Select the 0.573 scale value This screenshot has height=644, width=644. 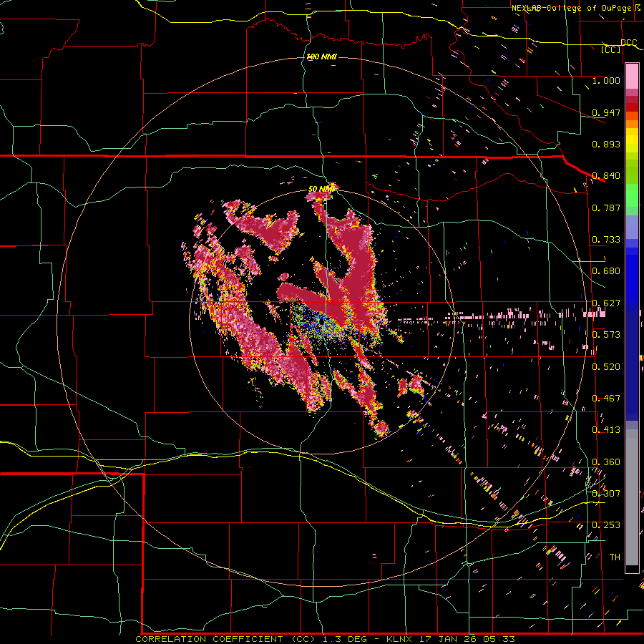pos(606,335)
